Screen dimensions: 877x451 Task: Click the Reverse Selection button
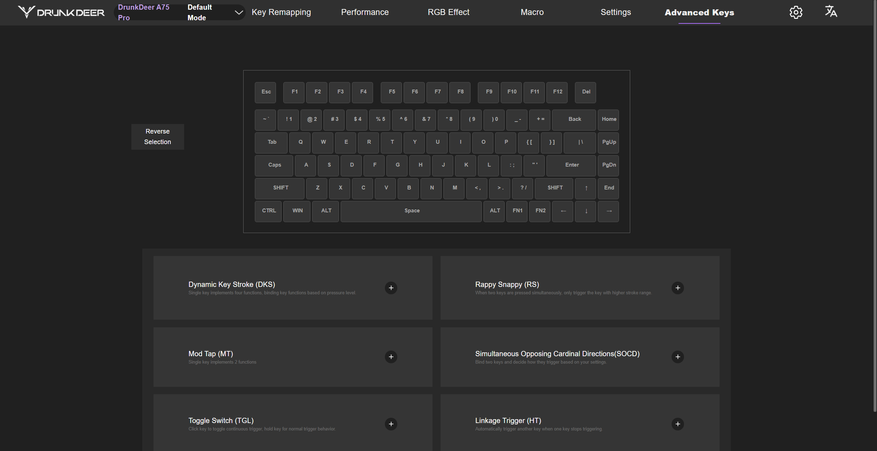tap(157, 137)
